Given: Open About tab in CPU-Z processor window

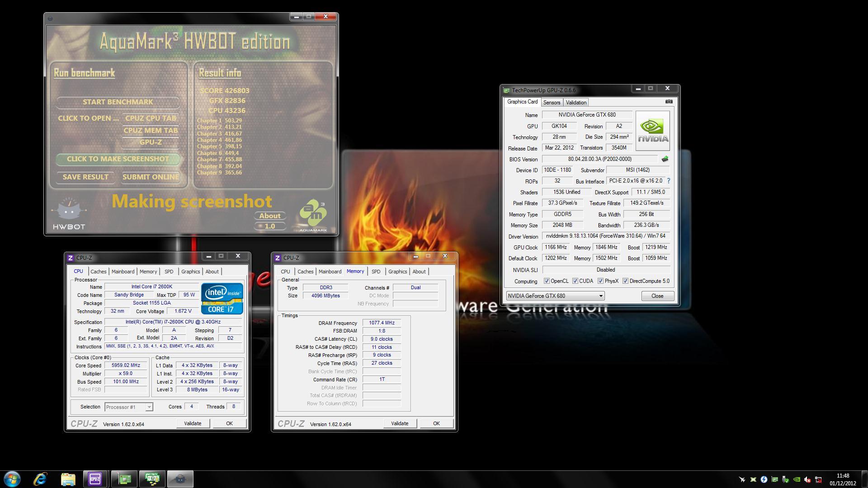Looking at the screenshot, I should tap(212, 272).
